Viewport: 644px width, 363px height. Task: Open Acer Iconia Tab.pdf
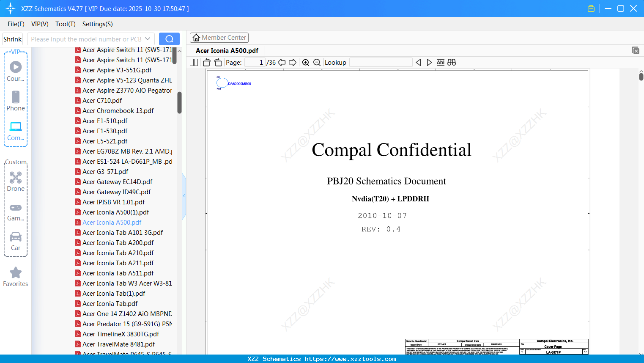[110, 303]
